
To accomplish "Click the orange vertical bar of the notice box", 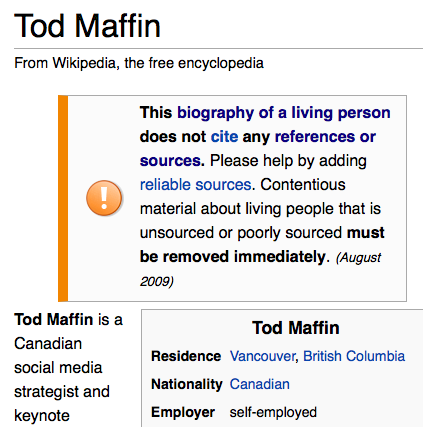I will [63, 198].
